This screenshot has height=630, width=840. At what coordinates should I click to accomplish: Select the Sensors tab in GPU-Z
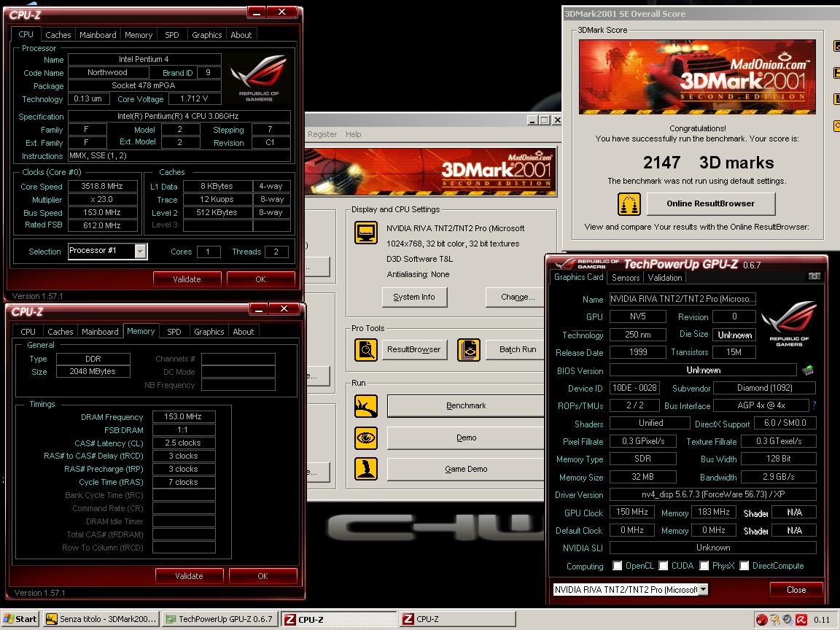coord(626,278)
